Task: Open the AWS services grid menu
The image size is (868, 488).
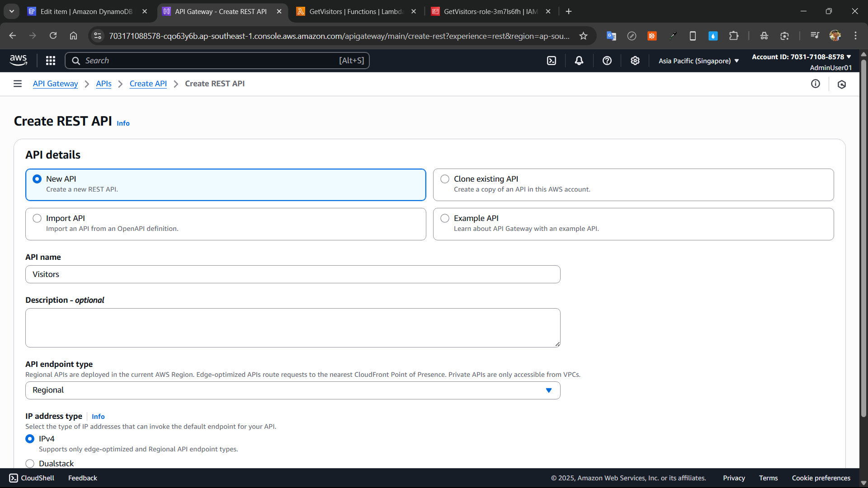Action: 51,61
